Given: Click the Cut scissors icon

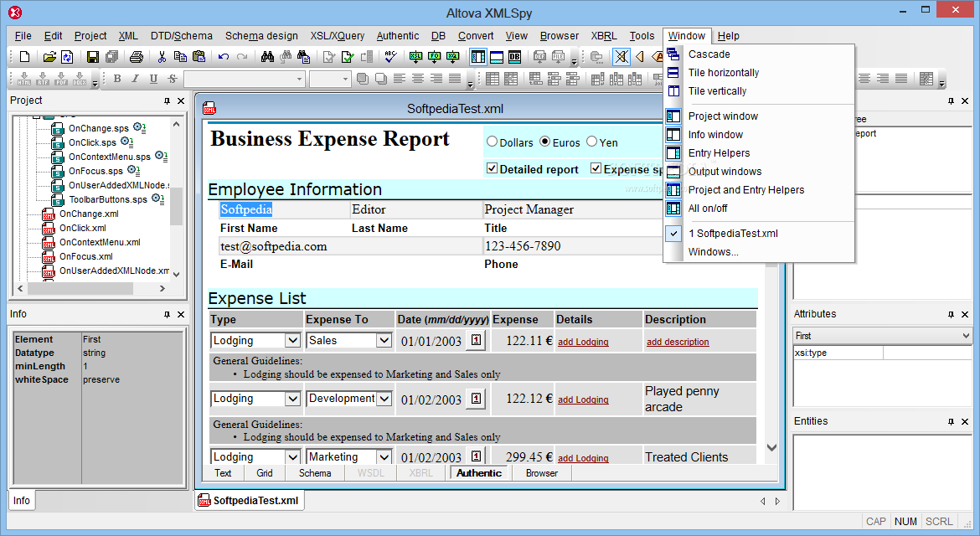Looking at the screenshot, I should 162,57.
